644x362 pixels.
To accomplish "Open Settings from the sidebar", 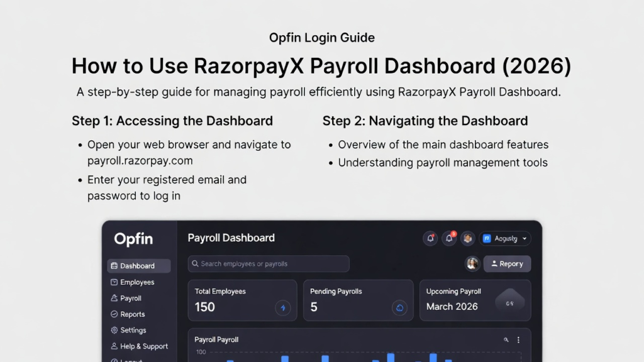I will point(133,330).
